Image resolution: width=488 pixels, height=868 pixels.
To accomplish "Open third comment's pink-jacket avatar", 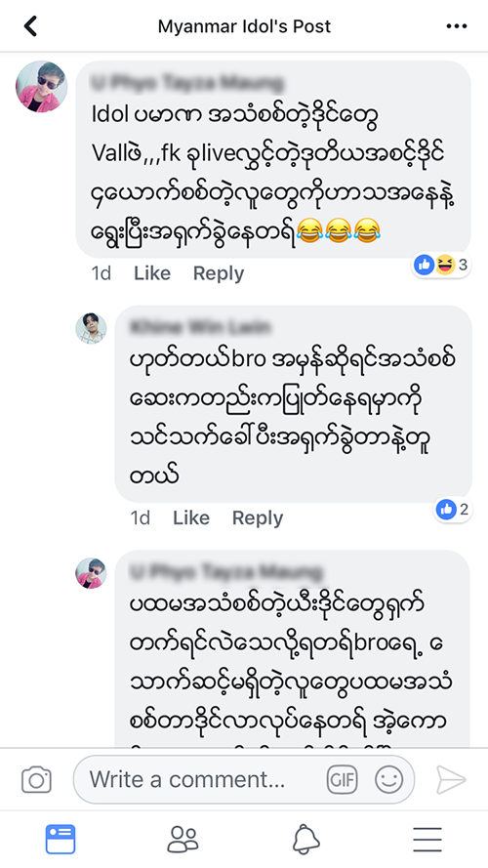I will [91, 573].
